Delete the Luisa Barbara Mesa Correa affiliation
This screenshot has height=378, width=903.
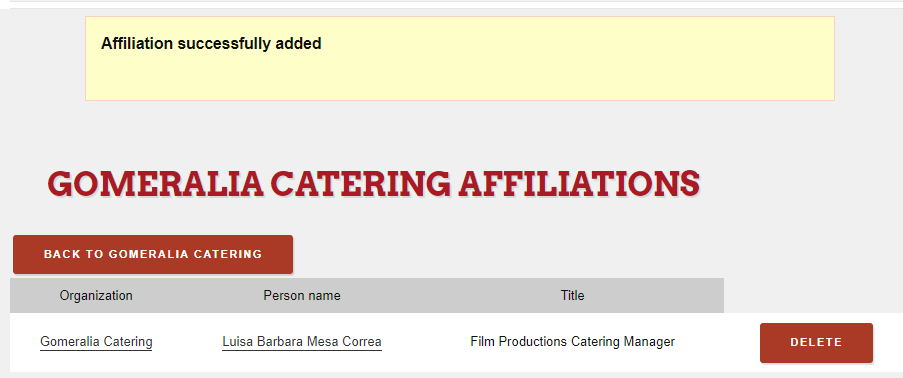click(x=816, y=342)
